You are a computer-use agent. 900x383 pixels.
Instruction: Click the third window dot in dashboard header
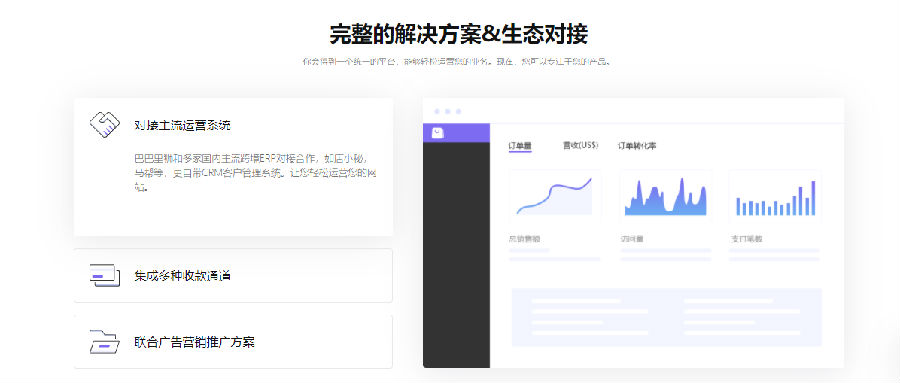tap(458, 111)
